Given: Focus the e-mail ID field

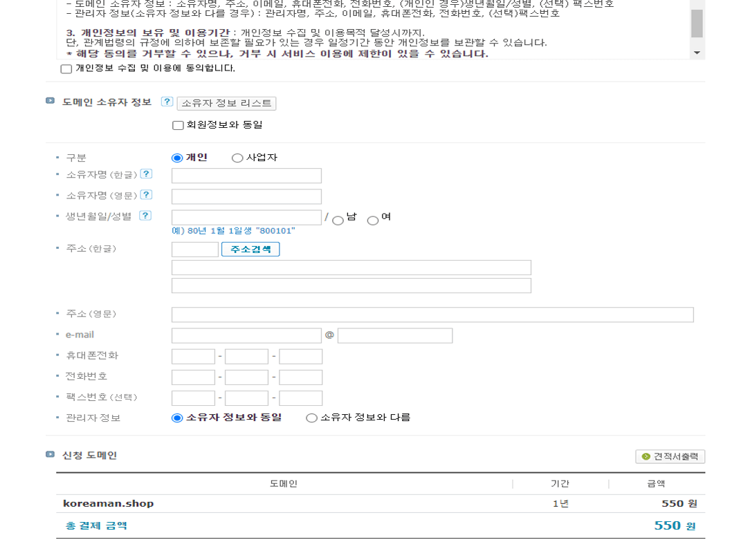Looking at the screenshot, I should pyautogui.click(x=246, y=335).
